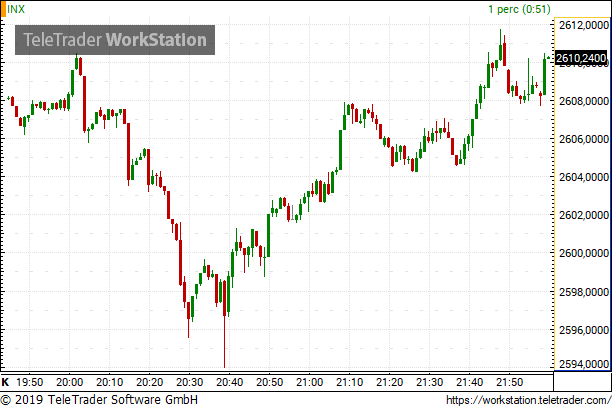Screen dimensions: 612x409
Task: Click the current price tag 2610,2400
Action: [581, 58]
